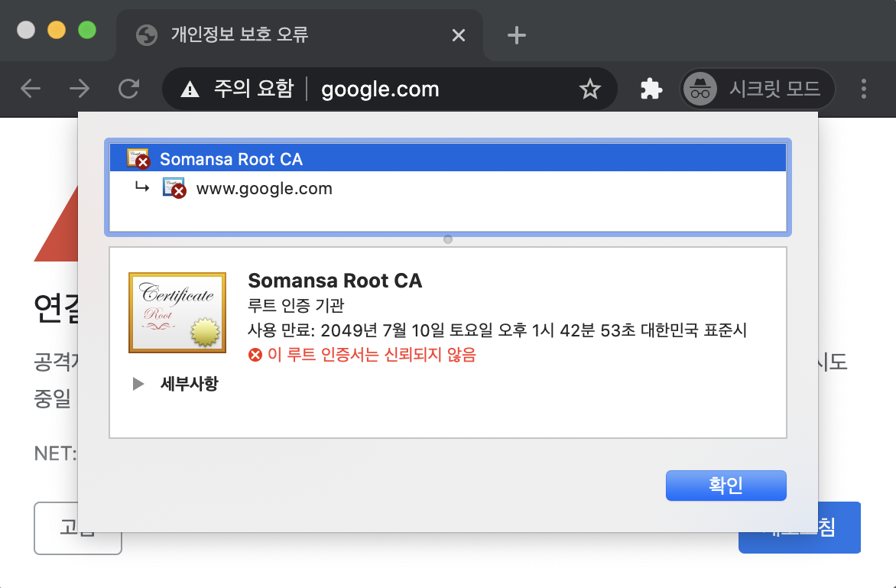
Task: Click the forward navigation arrow
Action: click(x=80, y=89)
